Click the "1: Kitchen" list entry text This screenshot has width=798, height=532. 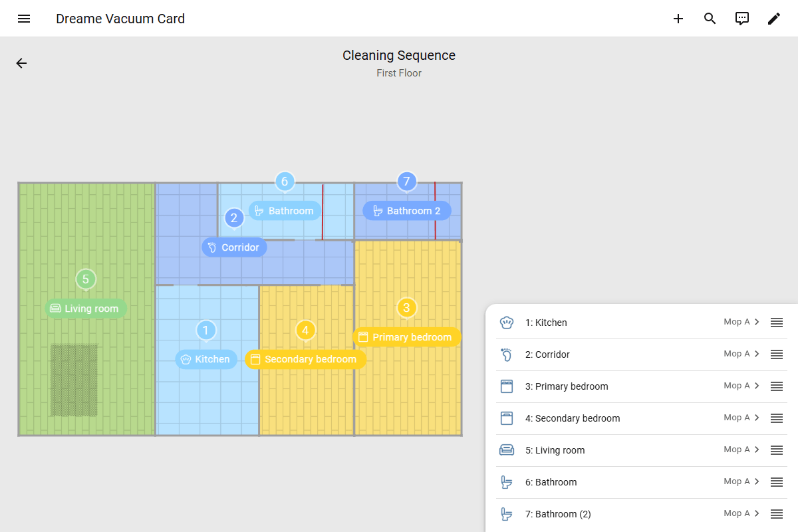coord(546,323)
